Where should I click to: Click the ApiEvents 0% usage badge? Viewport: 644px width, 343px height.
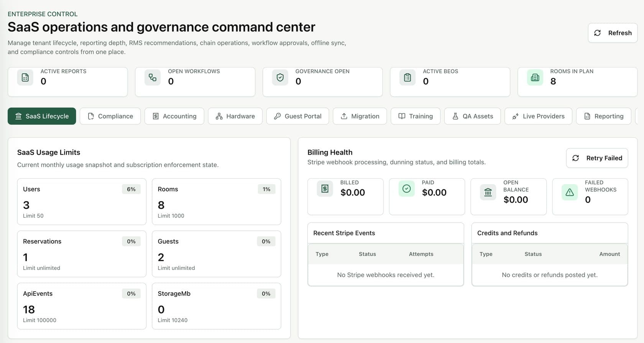point(131,294)
